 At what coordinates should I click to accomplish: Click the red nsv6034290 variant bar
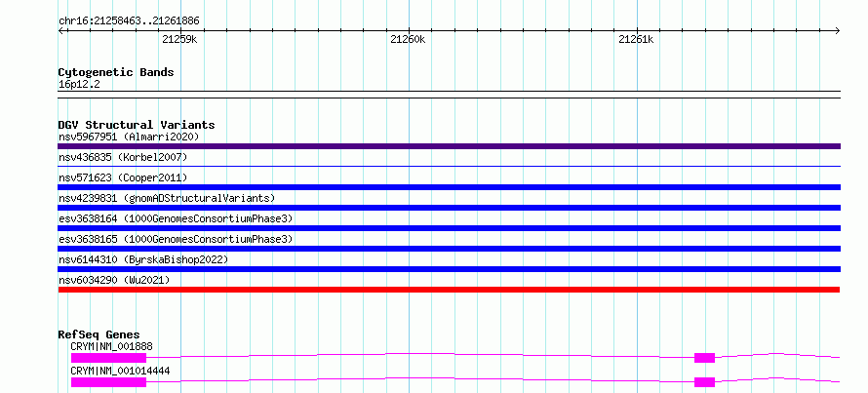(x=449, y=290)
